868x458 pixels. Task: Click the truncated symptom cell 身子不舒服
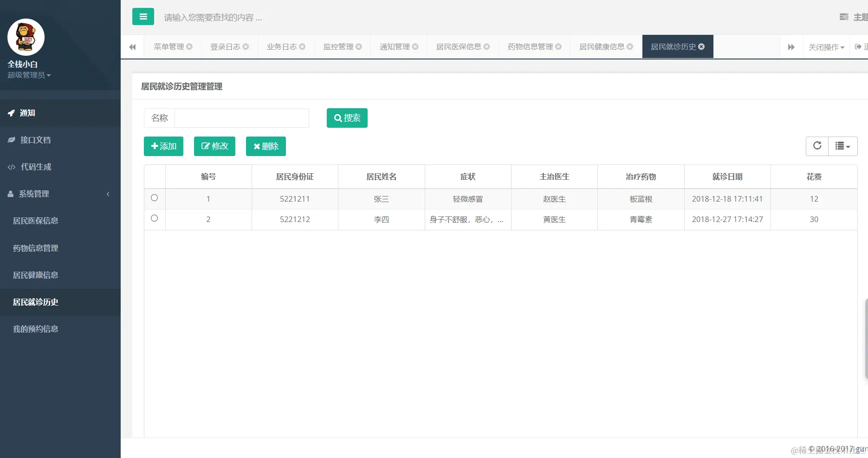pos(468,219)
